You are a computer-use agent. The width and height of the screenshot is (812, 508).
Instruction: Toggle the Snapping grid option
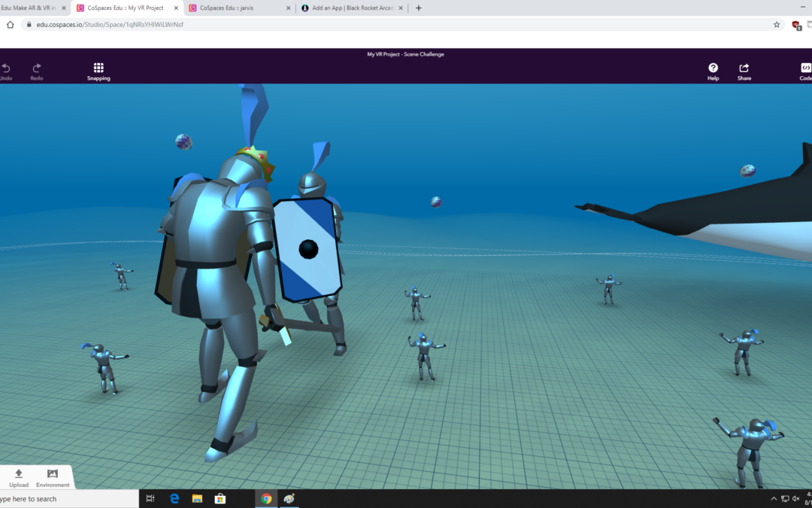tap(98, 71)
